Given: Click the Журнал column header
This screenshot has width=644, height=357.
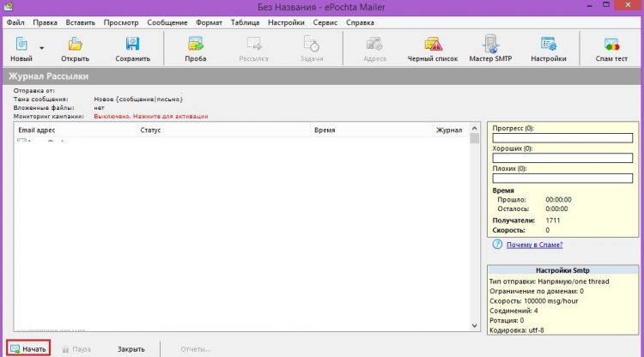Looking at the screenshot, I should [x=449, y=130].
